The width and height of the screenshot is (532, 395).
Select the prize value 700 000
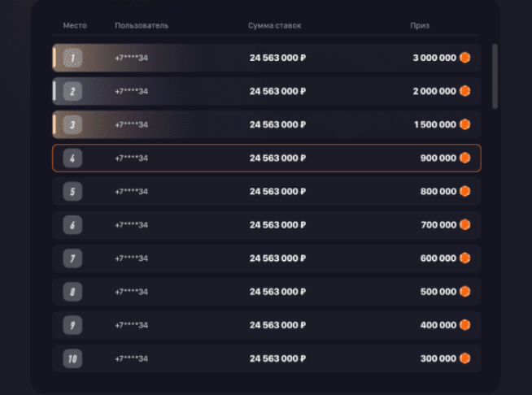(x=438, y=225)
